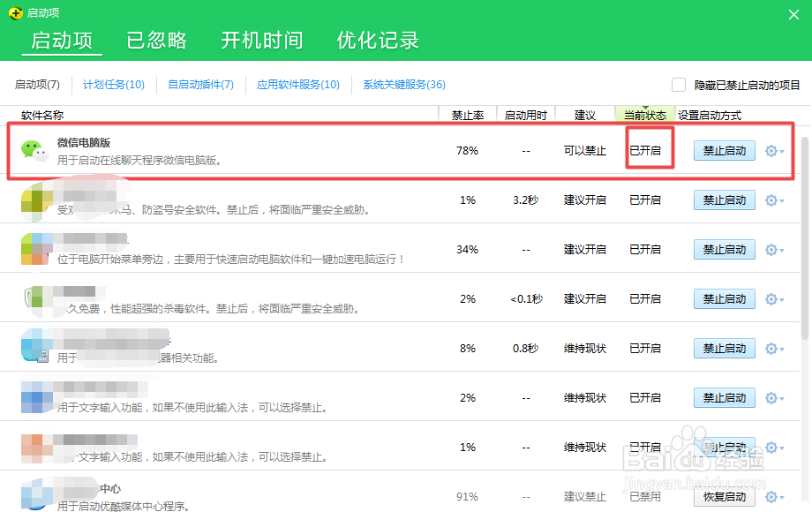Expand the dropdown arrow on the 0.8秒 row

tap(780, 348)
